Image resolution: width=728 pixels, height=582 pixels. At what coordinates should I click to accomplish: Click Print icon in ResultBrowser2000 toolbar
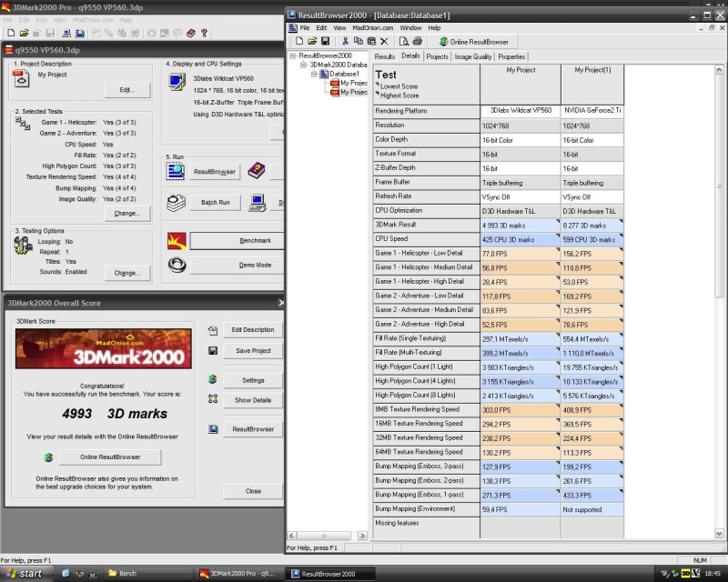(x=418, y=41)
